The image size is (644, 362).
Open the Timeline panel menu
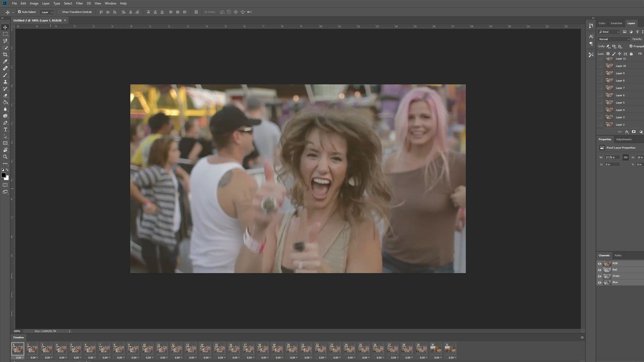click(x=582, y=337)
